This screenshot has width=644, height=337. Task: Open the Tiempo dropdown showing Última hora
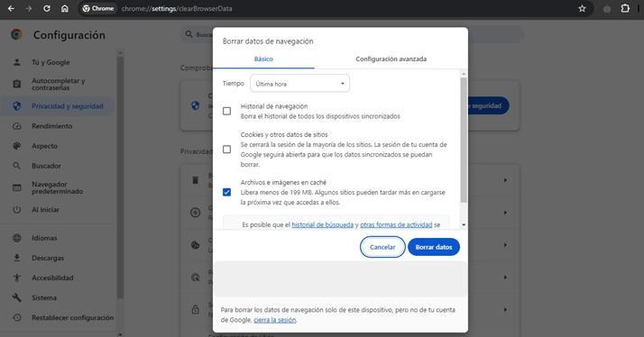(x=299, y=83)
